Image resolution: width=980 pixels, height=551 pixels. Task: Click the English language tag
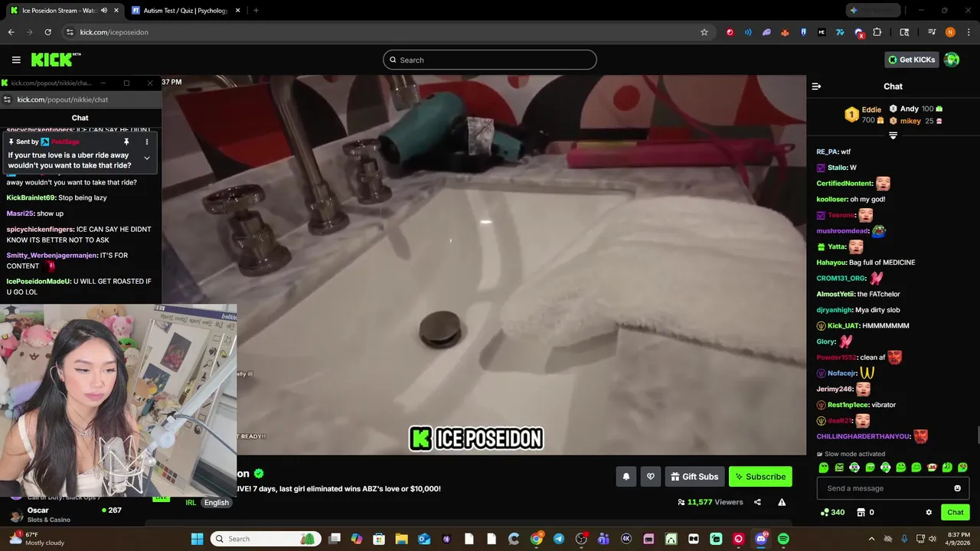click(217, 502)
